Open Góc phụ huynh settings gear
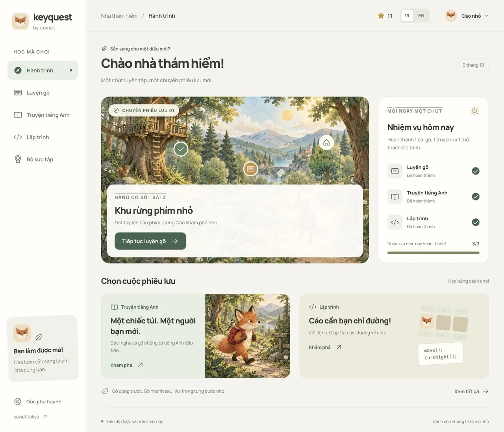504x432 pixels. [x=18, y=402]
